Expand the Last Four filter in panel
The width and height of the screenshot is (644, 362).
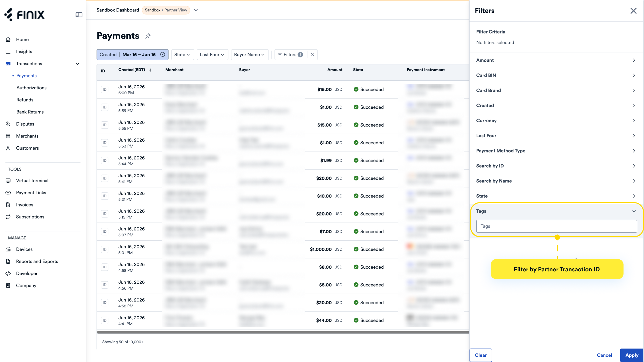556,136
